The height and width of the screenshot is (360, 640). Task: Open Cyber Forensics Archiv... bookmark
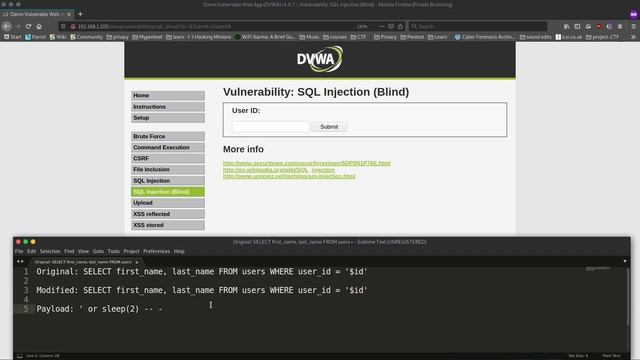point(485,37)
